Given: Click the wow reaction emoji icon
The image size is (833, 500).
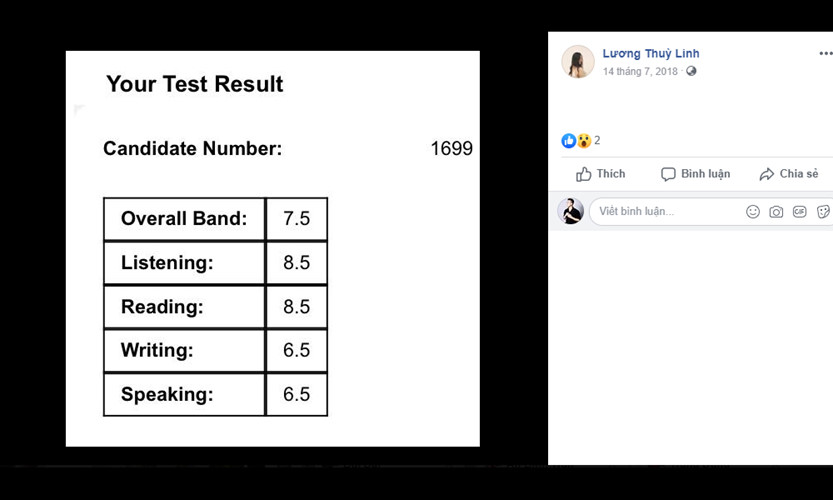Looking at the screenshot, I should (x=584, y=141).
